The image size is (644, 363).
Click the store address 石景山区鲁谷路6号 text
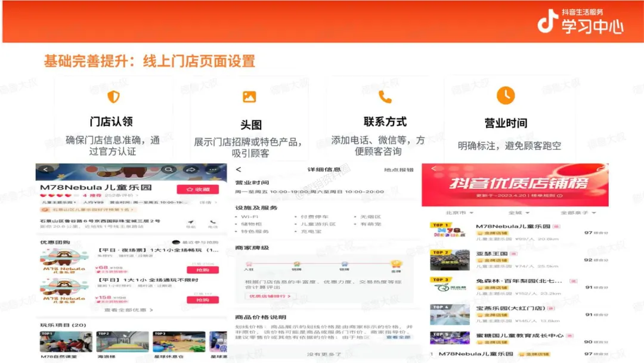100,221
